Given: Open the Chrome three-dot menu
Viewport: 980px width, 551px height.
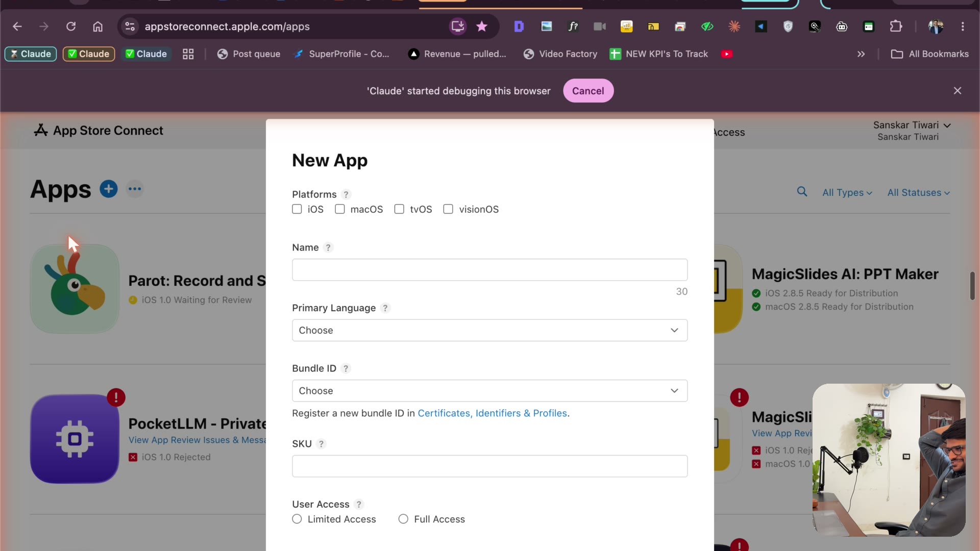Looking at the screenshot, I should point(963,27).
